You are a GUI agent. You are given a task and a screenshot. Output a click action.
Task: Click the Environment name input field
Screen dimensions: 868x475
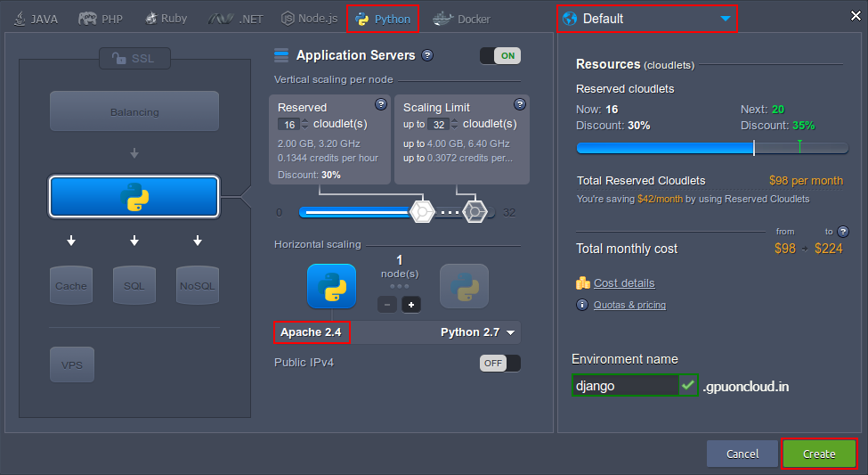(x=625, y=386)
